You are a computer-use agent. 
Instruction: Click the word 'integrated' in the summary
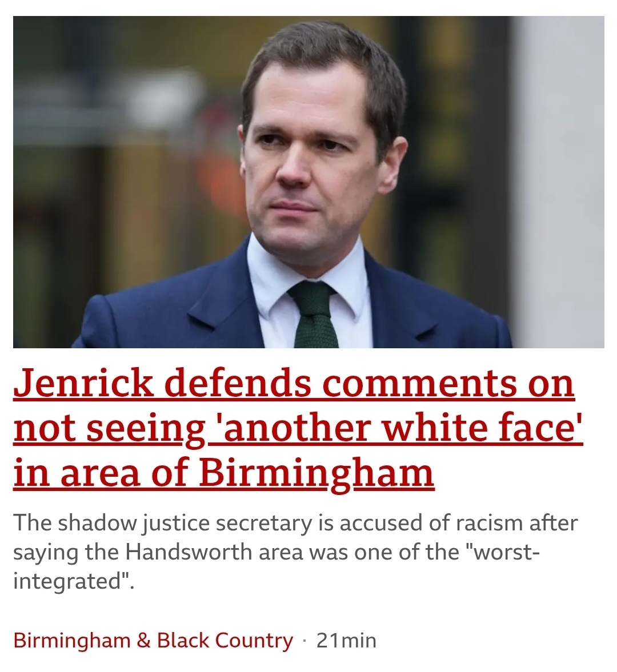tap(66, 582)
